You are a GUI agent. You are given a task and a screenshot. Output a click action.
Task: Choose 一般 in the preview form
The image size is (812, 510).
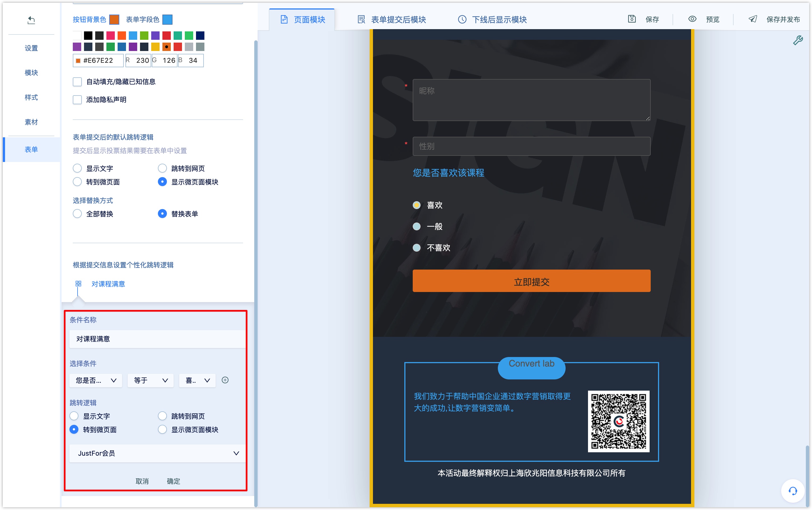coord(416,226)
